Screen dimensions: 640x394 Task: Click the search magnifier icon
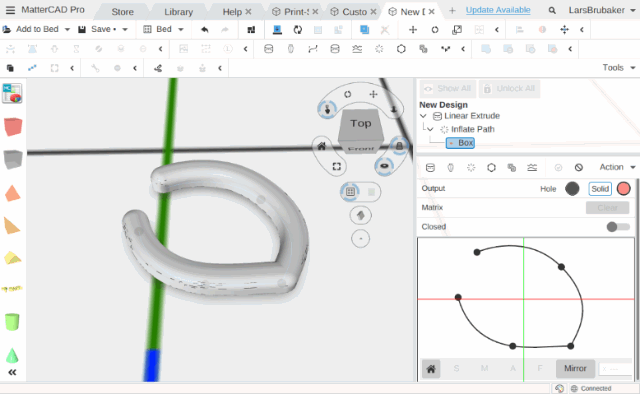tap(552, 11)
